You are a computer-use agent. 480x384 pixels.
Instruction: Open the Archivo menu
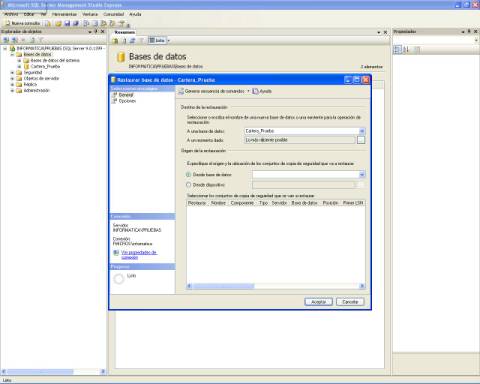(11, 14)
